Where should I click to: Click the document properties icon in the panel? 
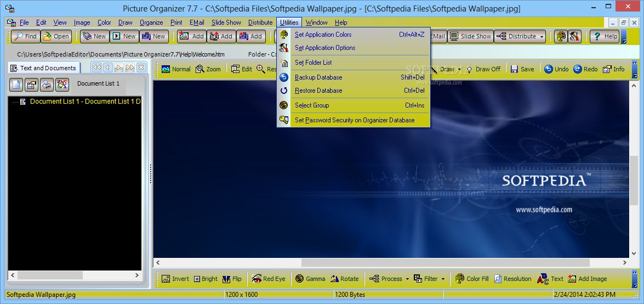pyautogui.click(x=31, y=85)
